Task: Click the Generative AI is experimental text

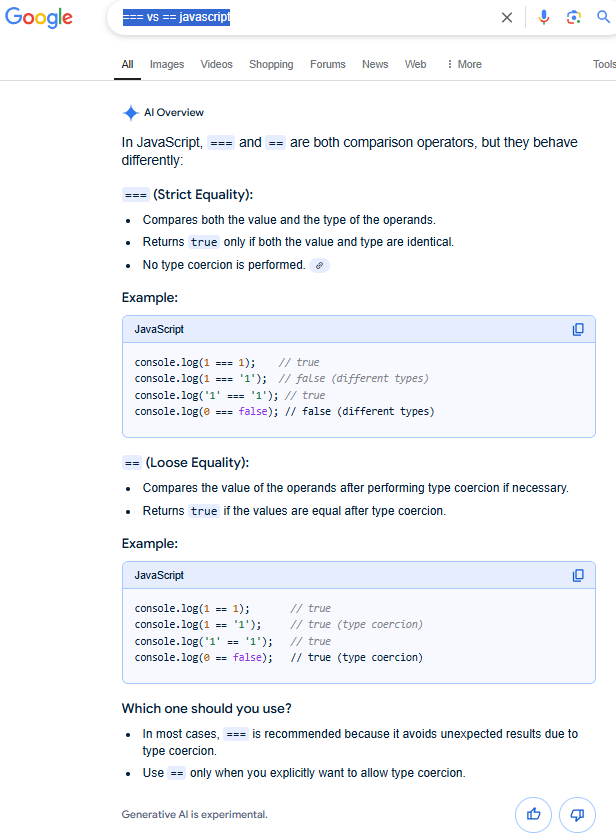Action: [194, 814]
